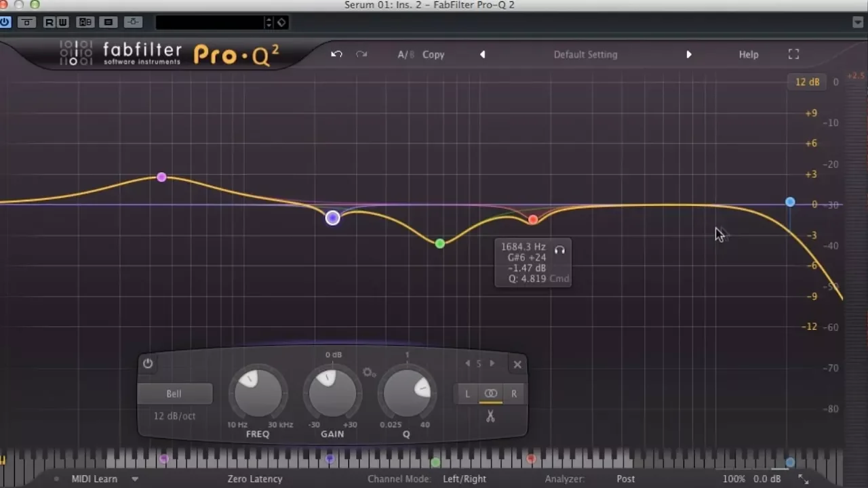Toggle the band power button in band panel

(148, 363)
